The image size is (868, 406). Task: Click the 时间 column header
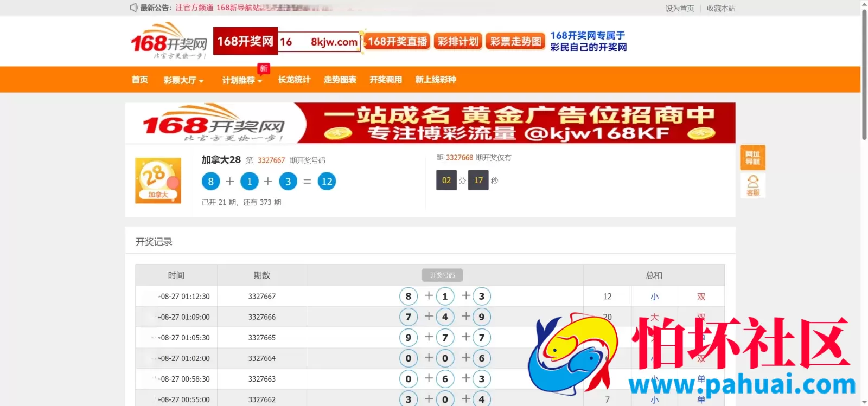(x=176, y=275)
